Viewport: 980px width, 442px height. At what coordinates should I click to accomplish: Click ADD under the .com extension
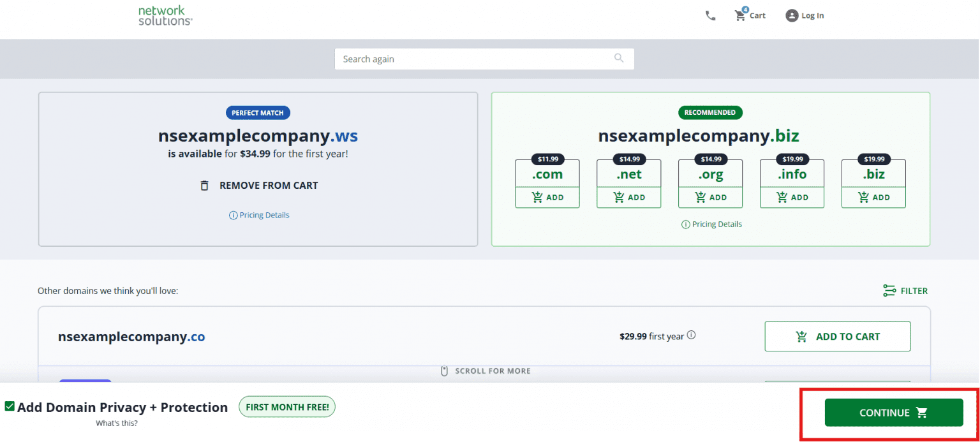pyautogui.click(x=547, y=197)
